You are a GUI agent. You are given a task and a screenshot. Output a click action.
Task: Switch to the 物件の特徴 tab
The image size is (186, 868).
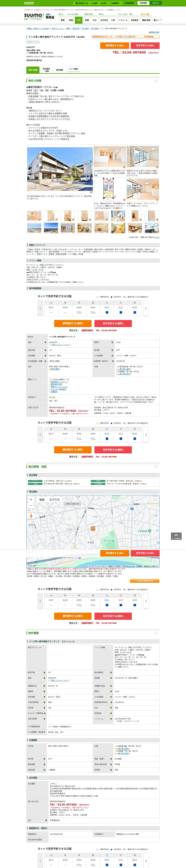point(33,70)
